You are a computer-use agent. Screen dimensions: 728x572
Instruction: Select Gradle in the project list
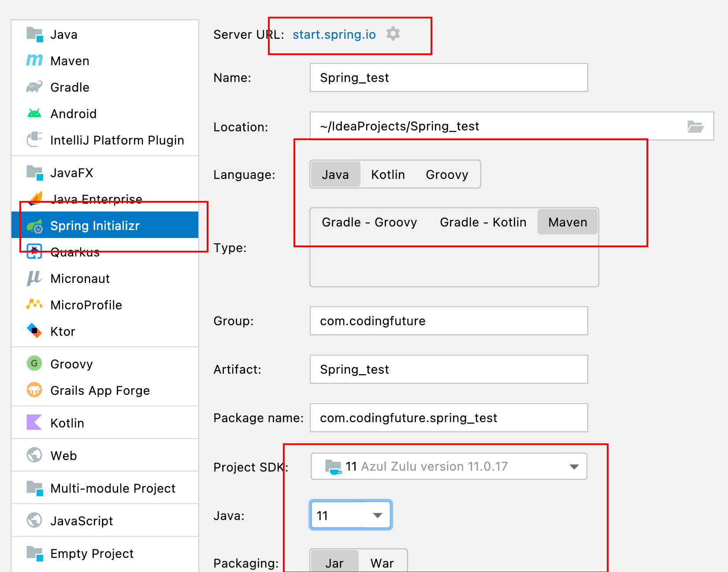click(105, 87)
